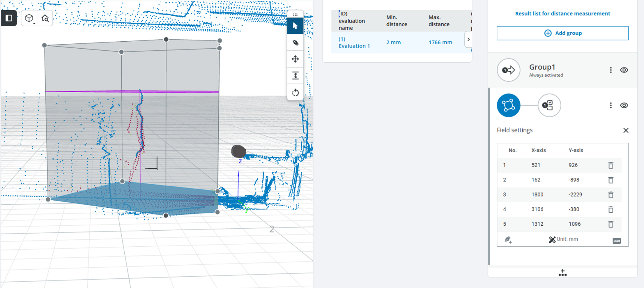Select the X-axis value 3106
Viewport: 644px width, 288px height.
coord(537,209)
